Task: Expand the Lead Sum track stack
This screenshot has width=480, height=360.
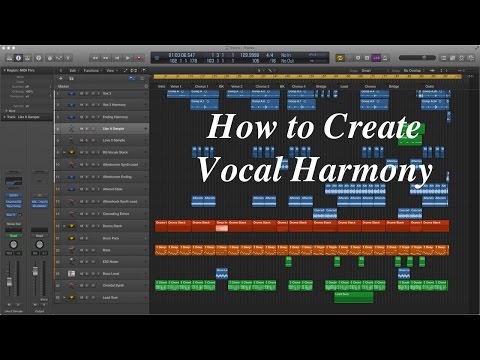Action: [64, 297]
